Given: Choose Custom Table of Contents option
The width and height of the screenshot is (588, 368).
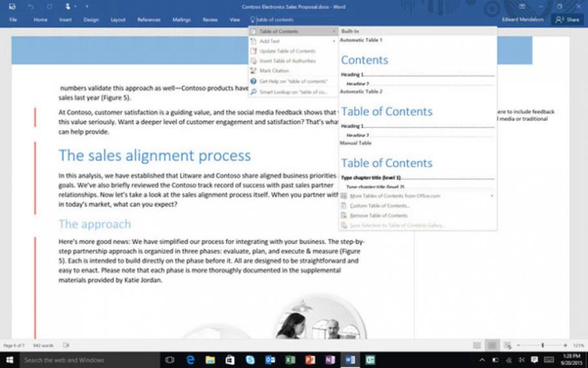Looking at the screenshot, I should tap(379, 206).
